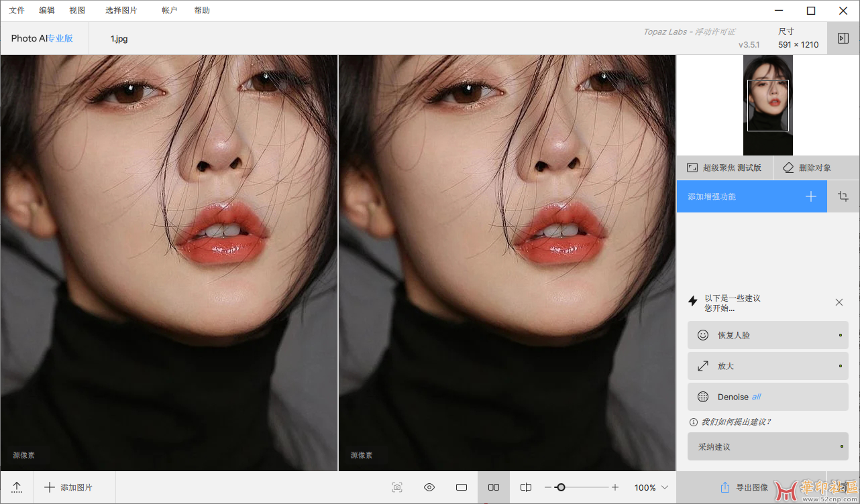Toggle the eye preview visibility icon
860x504 pixels.
click(429, 487)
